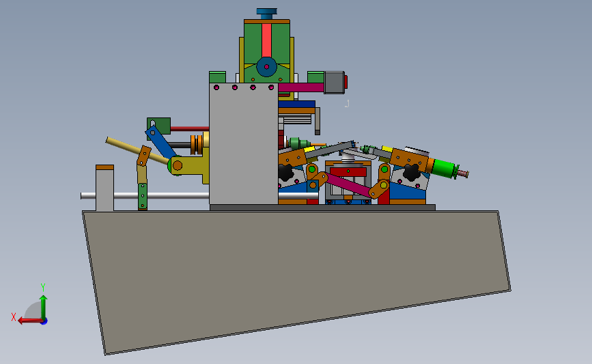Screen dimensions: 592x364
Task: Click the blue Z axis dot of the triad
Action: coord(44,322)
